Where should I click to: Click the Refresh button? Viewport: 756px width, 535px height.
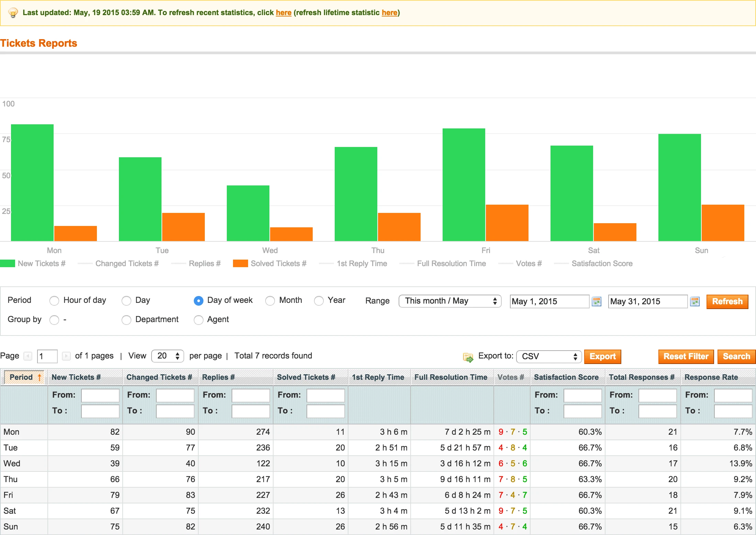click(x=727, y=301)
